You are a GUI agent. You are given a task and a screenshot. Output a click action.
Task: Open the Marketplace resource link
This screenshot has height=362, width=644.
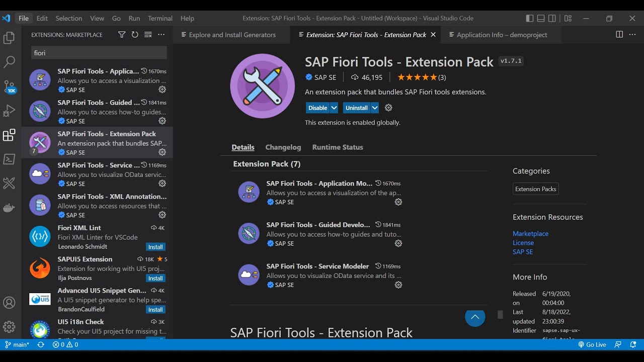click(530, 234)
